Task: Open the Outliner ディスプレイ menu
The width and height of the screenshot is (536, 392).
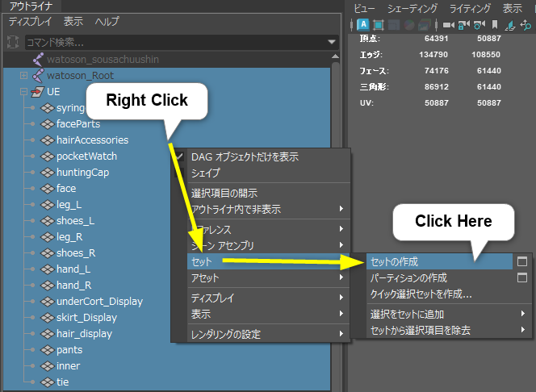Action: [x=30, y=22]
